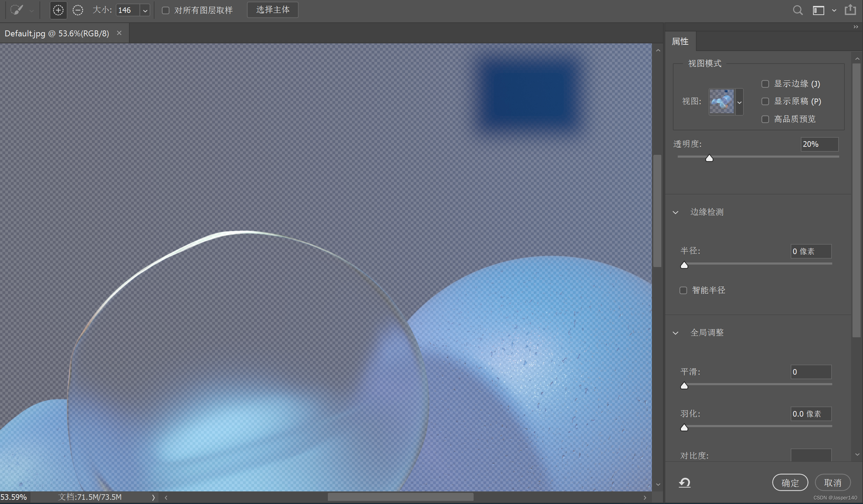Choose the subtract-from-selection brush mode
The height and width of the screenshot is (504, 863).
78,10
